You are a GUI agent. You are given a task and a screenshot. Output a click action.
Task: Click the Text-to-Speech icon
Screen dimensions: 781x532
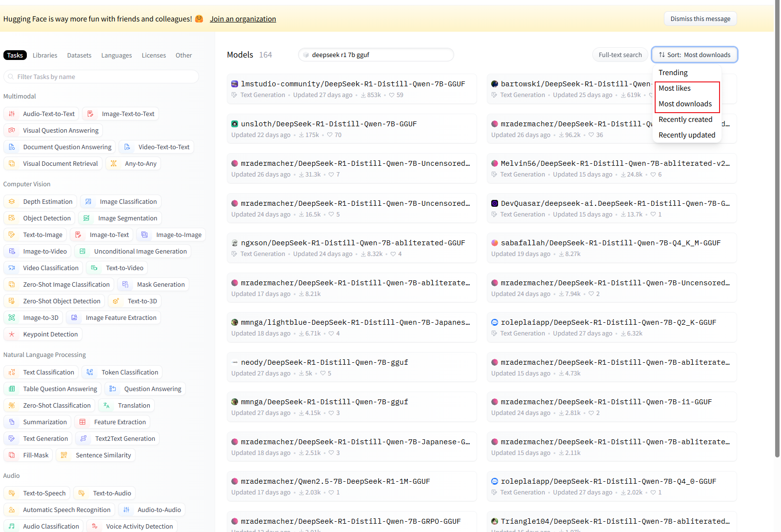point(12,493)
